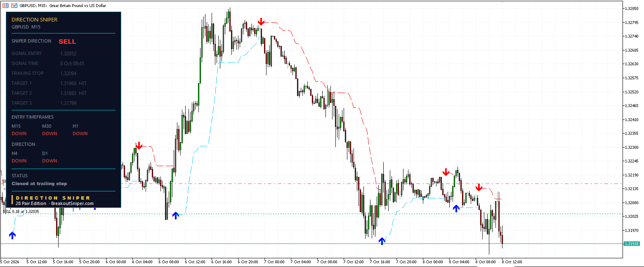Image resolution: width=644 pixels, height=267 pixels.
Task: Click the trailing stop value 1.32094
Action: [68, 73]
